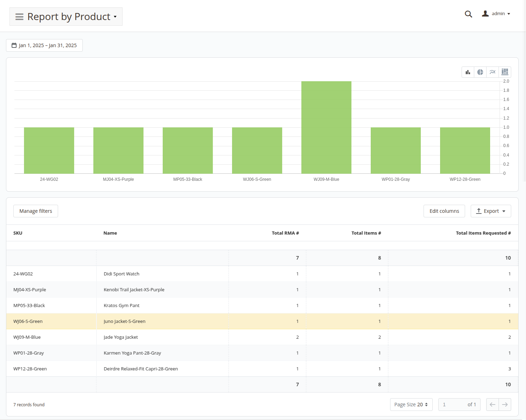Expand the admin account dropdown

[x=508, y=13]
